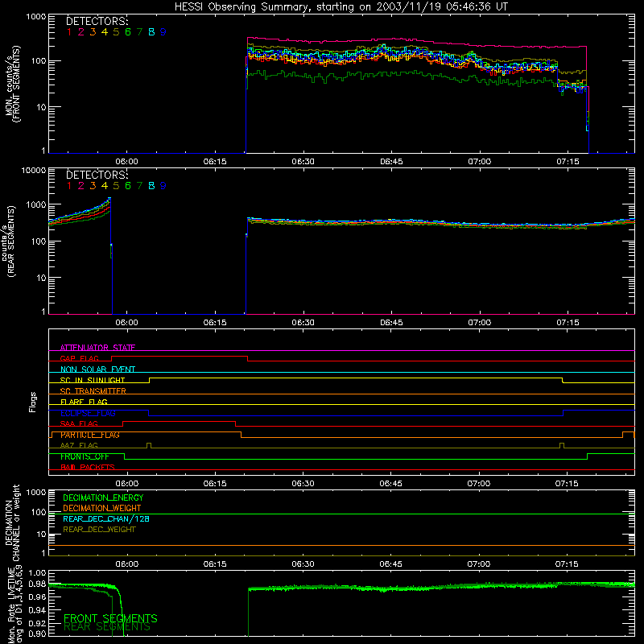Click detector number 9 in front segments legend
The height and width of the screenshot is (644, 644).
click(163, 32)
